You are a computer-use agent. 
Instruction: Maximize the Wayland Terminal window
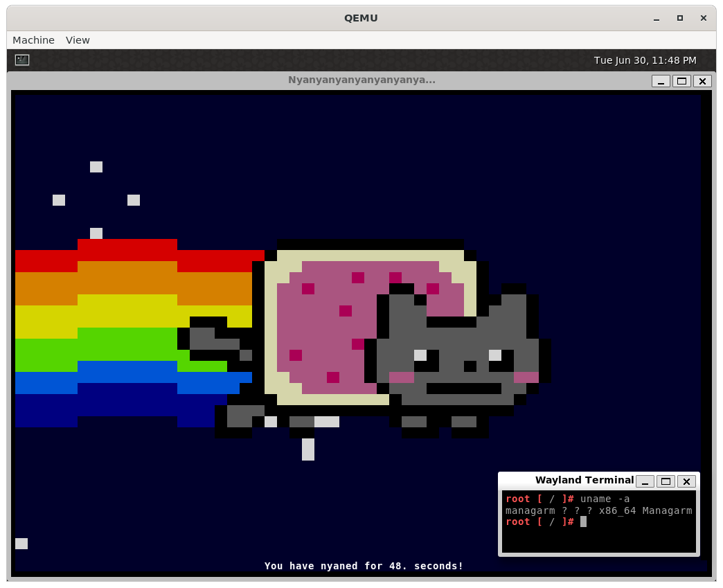click(666, 481)
